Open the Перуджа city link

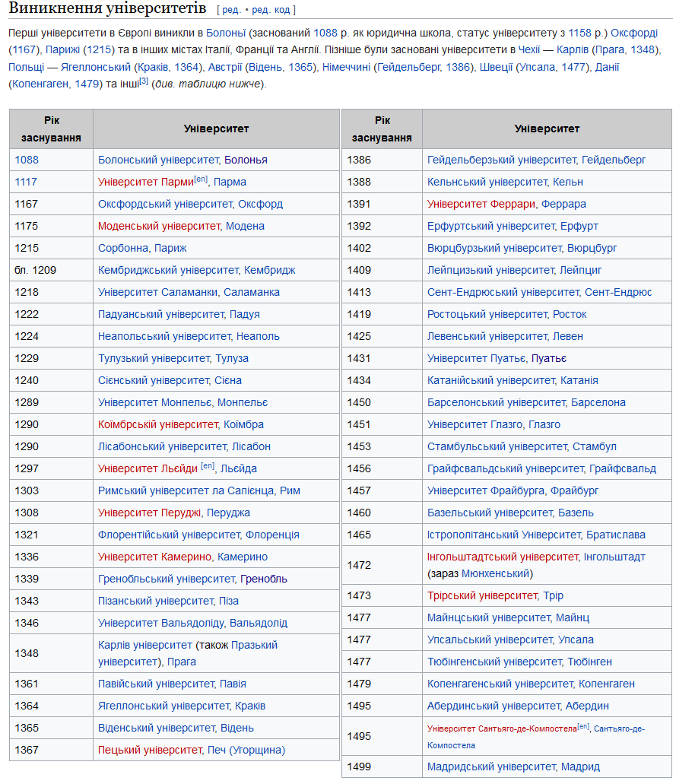click(x=228, y=512)
